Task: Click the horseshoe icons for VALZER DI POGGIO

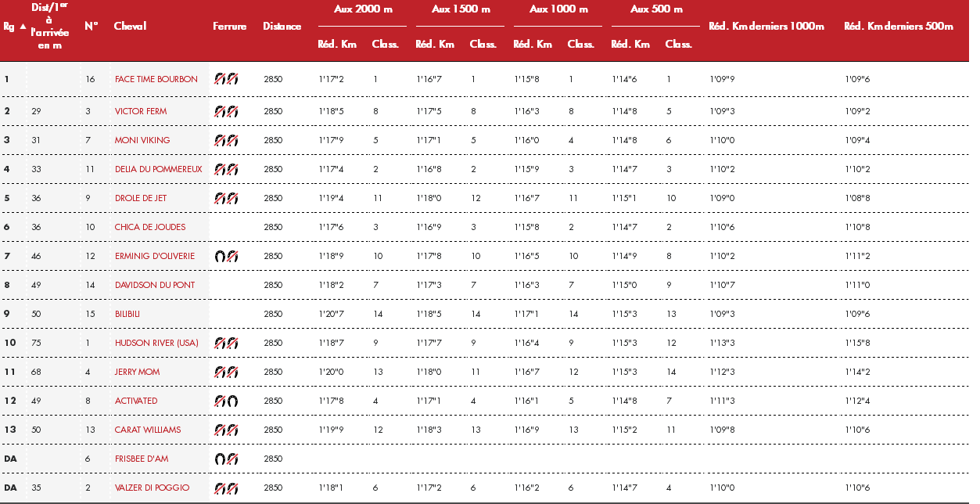Action: [227, 488]
